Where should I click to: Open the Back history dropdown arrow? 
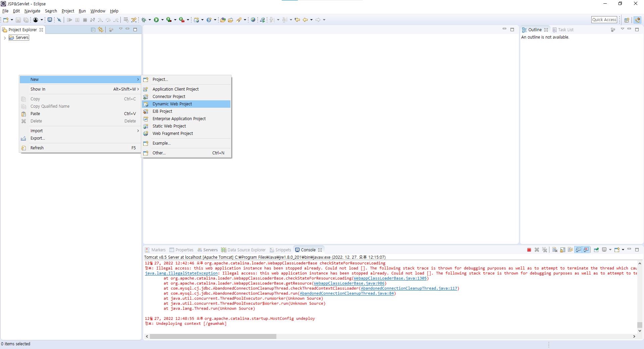311,20
